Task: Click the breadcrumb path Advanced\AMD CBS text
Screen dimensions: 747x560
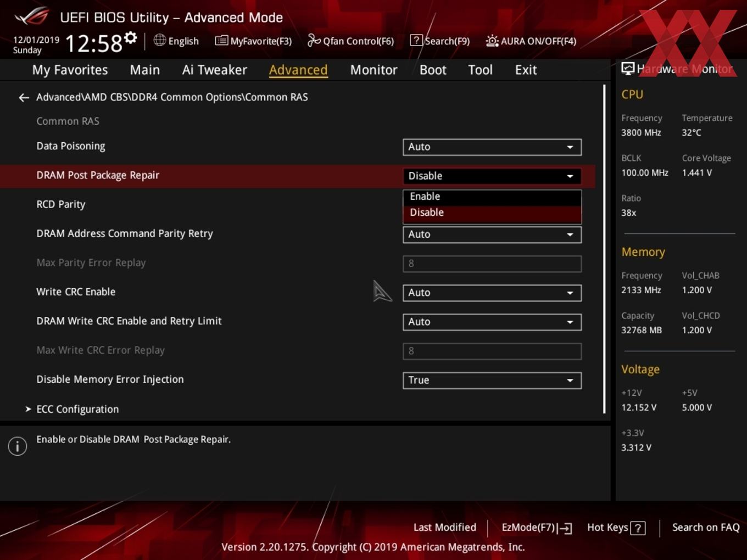Action: tap(172, 97)
